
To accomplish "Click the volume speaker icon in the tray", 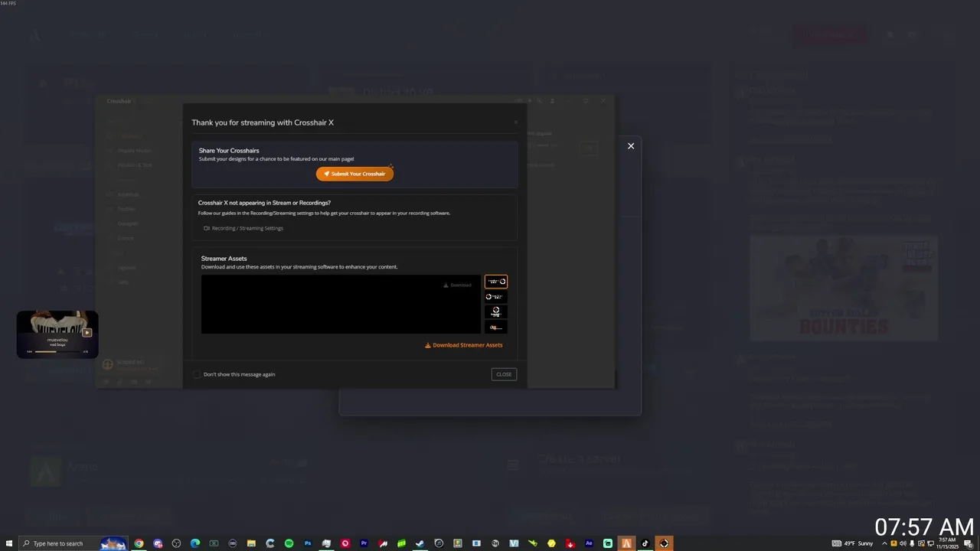I will pos(903,543).
